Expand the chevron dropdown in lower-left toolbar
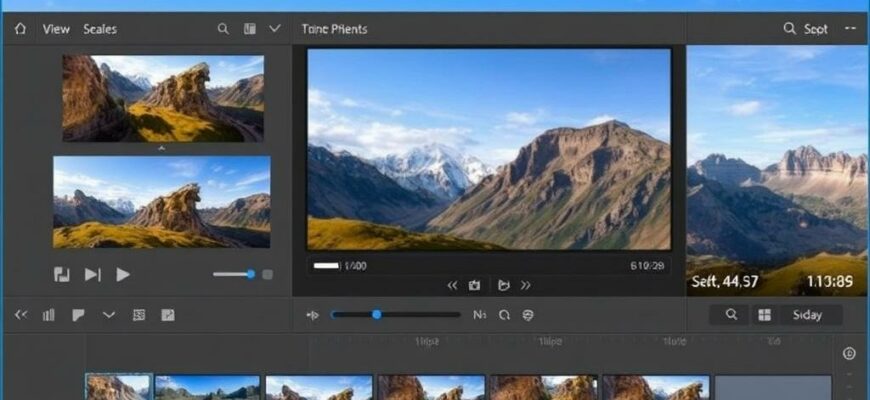Viewport: 870px width, 400px height. click(109, 315)
